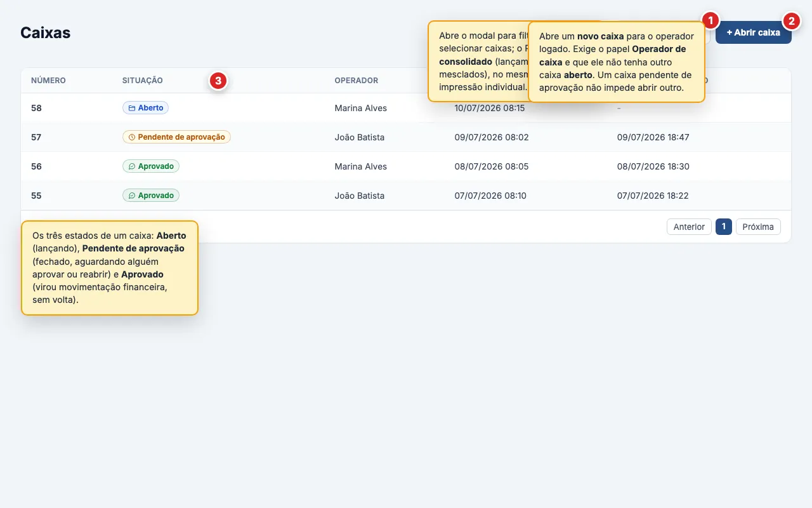
Task: Click operator João Batista in row 57
Action: point(360,137)
